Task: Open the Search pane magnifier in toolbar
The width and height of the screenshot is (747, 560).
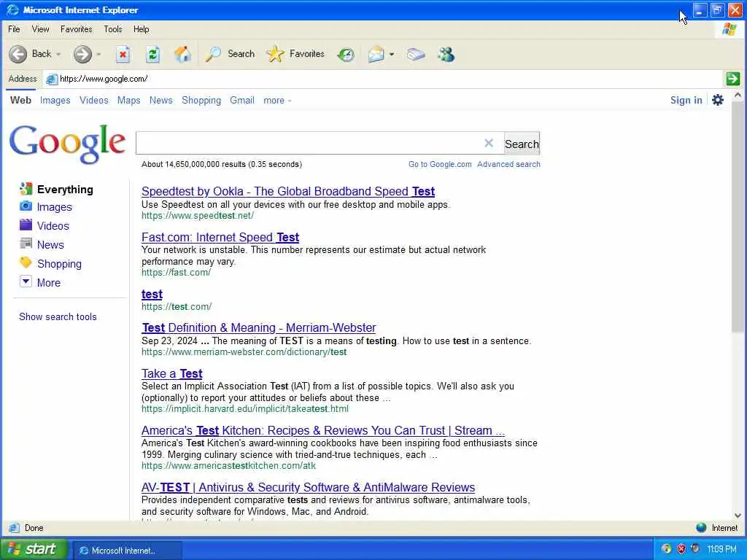Action: (213, 54)
